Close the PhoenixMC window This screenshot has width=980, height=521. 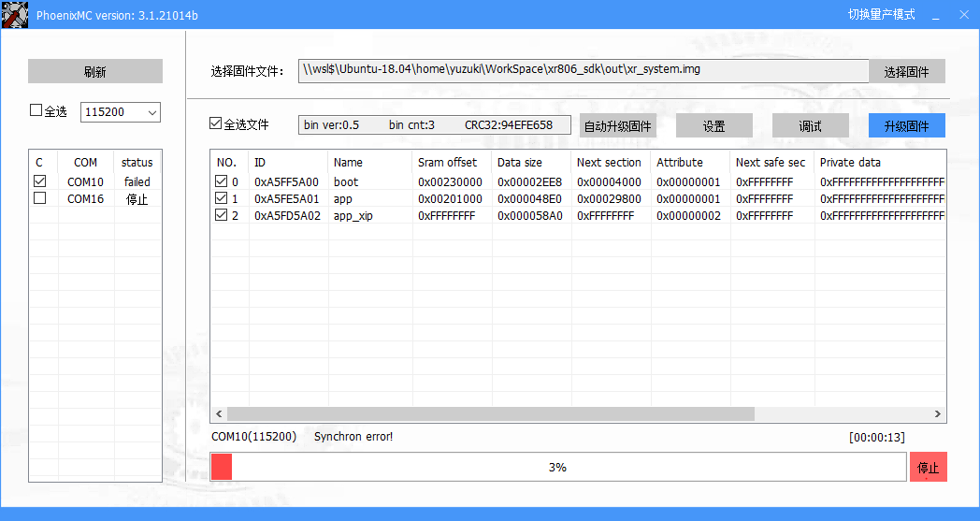click(x=964, y=15)
